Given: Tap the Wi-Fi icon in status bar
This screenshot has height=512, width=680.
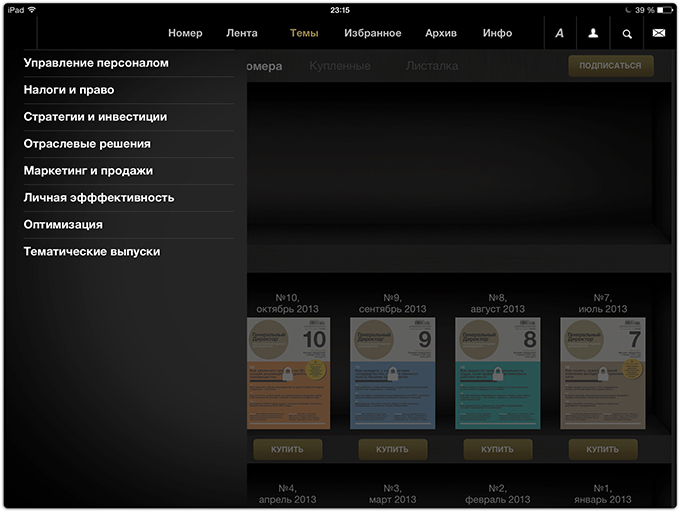Looking at the screenshot, I should (x=32, y=10).
